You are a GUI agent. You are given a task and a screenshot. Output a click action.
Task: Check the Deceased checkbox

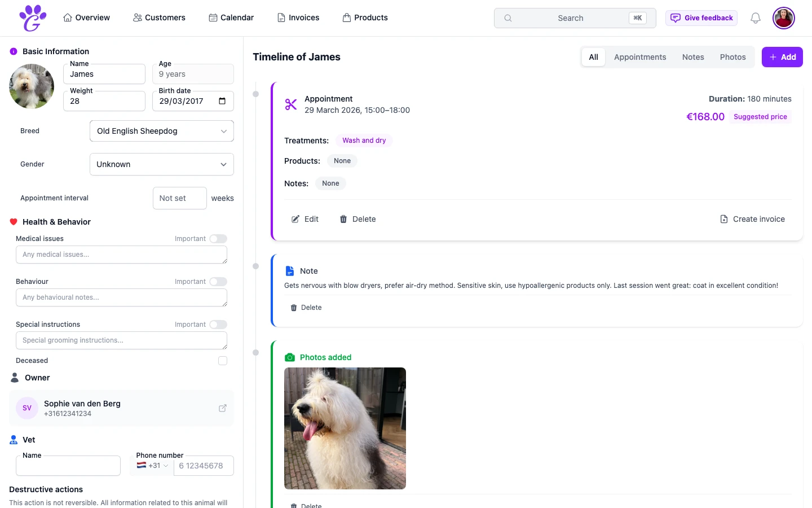tap(223, 361)
